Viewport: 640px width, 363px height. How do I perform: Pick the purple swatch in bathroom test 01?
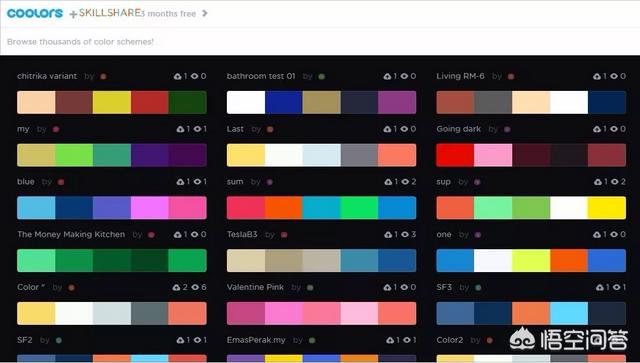[397, 102]
